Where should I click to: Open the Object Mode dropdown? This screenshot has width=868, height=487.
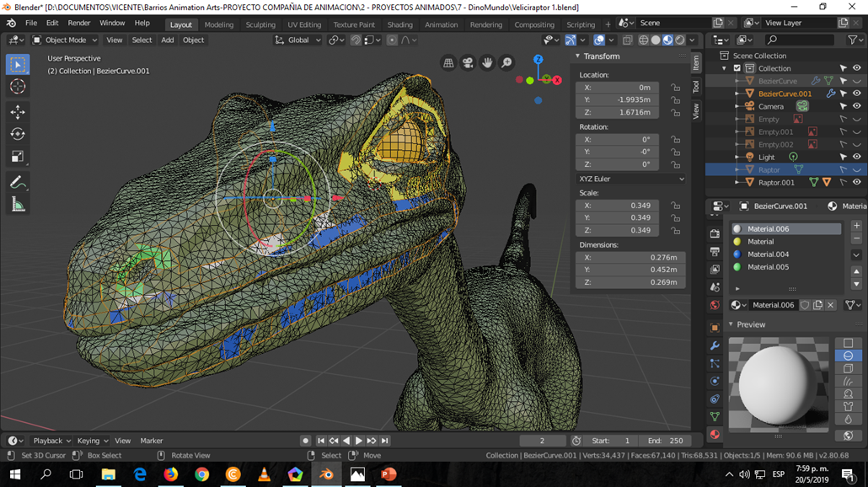[65, 40]
